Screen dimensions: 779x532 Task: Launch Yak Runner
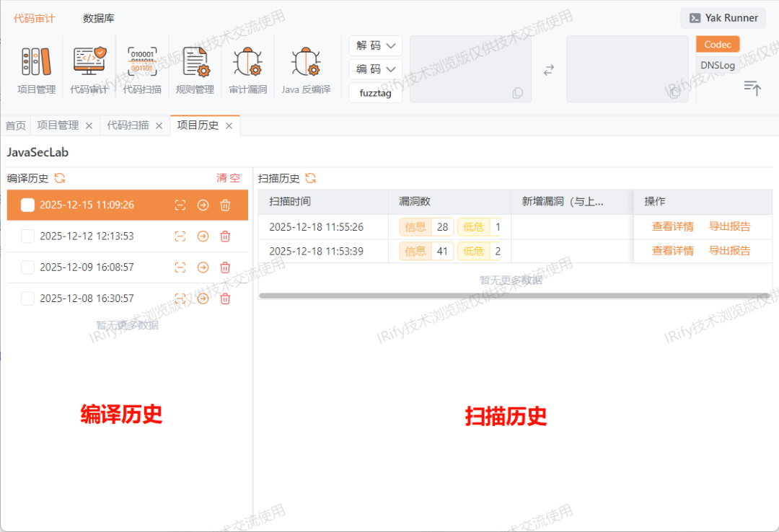coord(723,18)
